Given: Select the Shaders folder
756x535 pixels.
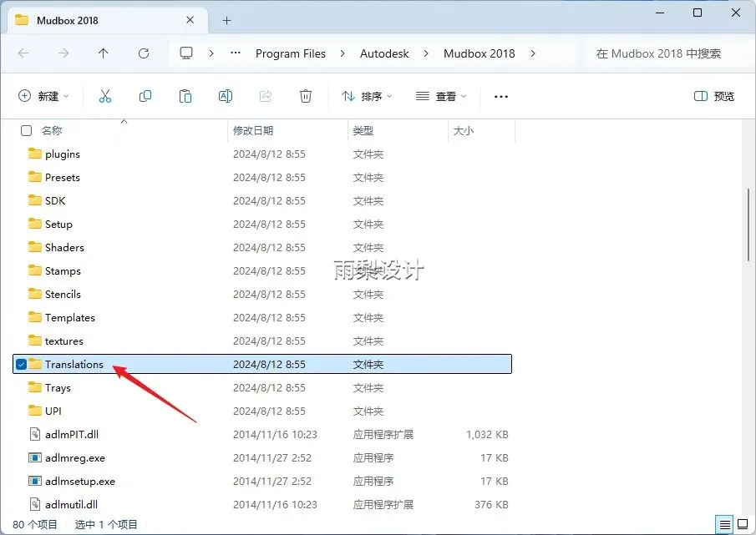Looking at the screenshot, I should (262, 247).
